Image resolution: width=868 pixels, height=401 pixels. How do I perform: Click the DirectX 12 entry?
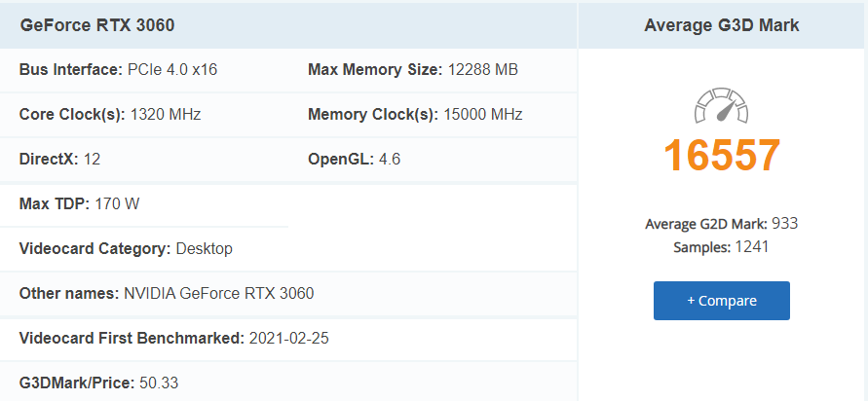[x=59, y=160]
